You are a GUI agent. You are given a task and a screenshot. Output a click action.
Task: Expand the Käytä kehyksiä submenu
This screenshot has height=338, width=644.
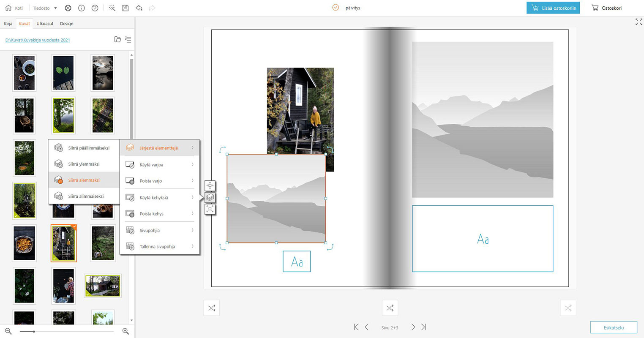160,198
